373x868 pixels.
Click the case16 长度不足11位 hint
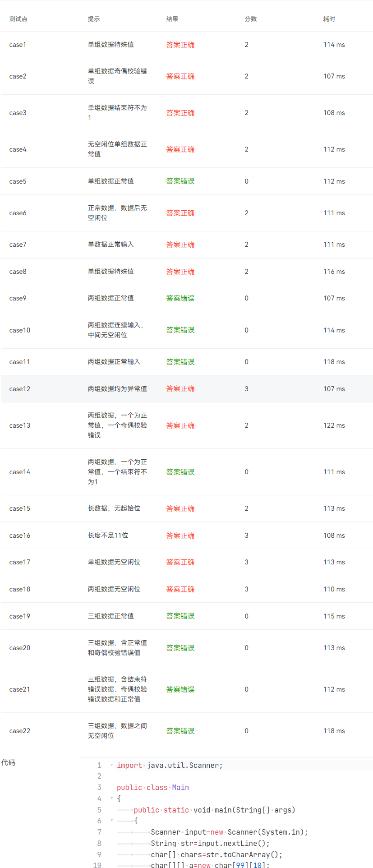[108, 536]
